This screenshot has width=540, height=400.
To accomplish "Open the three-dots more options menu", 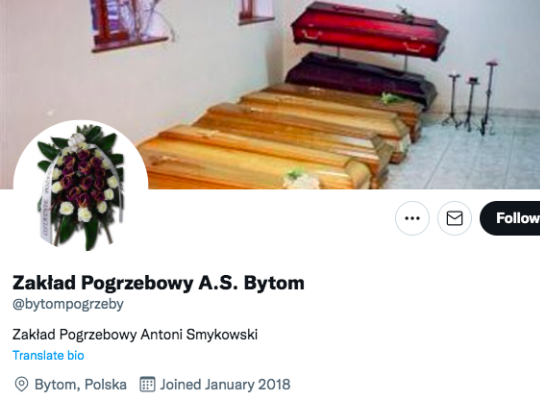I will (x=412, y=218).
